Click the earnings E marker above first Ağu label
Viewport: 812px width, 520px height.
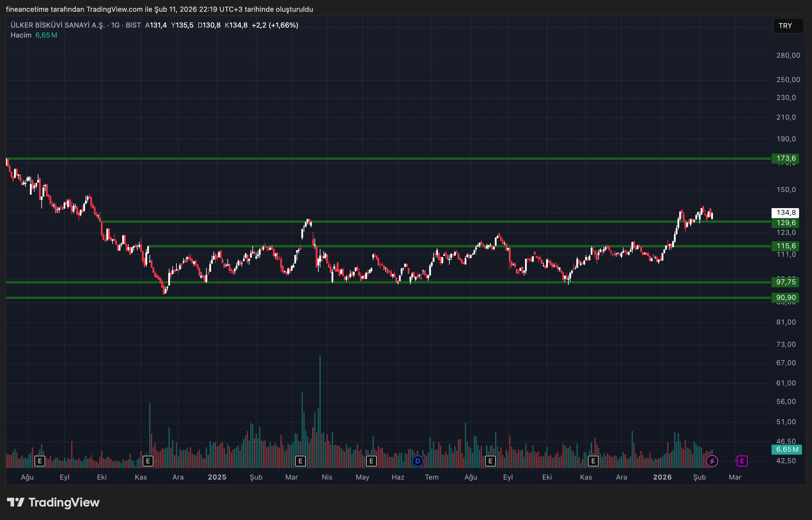click(40, 461)
